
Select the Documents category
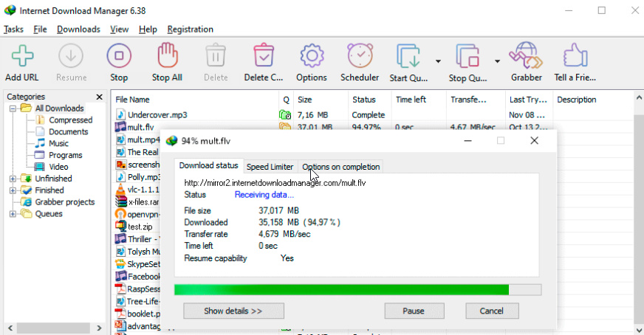[x=68, y=132]
